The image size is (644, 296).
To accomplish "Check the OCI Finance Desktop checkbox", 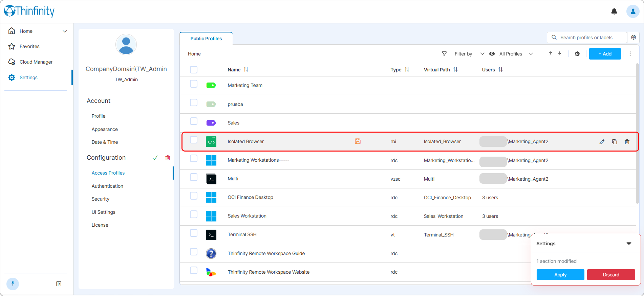I will (194, 196).
